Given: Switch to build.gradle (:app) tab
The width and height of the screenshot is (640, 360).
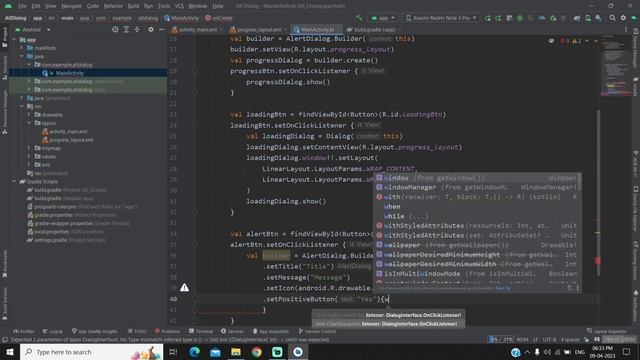Looking at the screenshot, I should 374,29.
